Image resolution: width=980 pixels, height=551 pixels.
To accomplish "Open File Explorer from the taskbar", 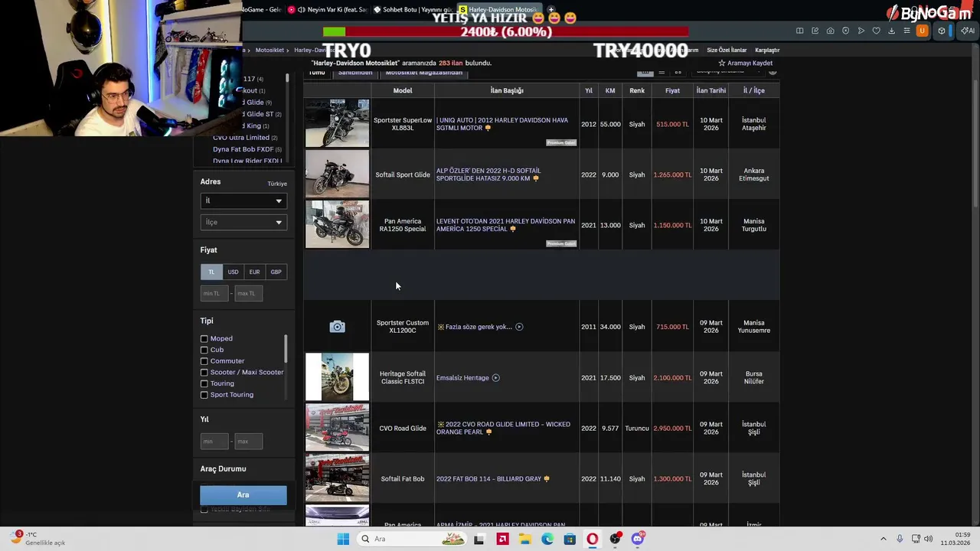I will 525,539.
